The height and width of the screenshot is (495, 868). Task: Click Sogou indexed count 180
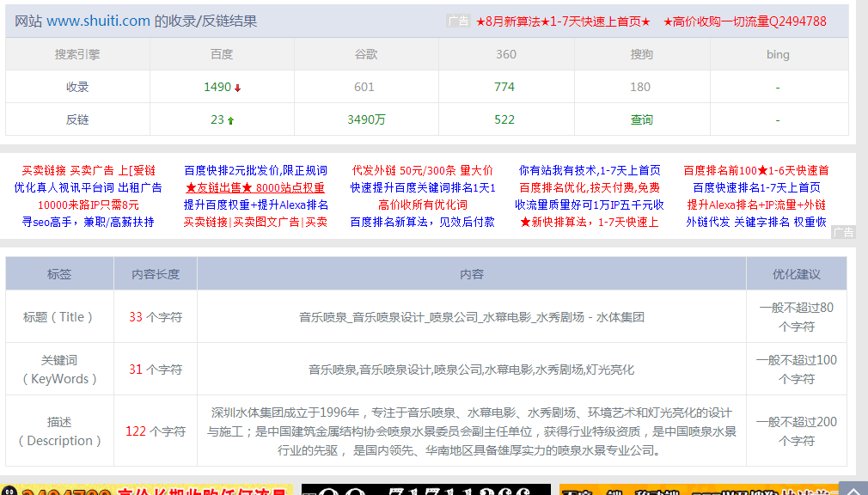click(640, 87)
